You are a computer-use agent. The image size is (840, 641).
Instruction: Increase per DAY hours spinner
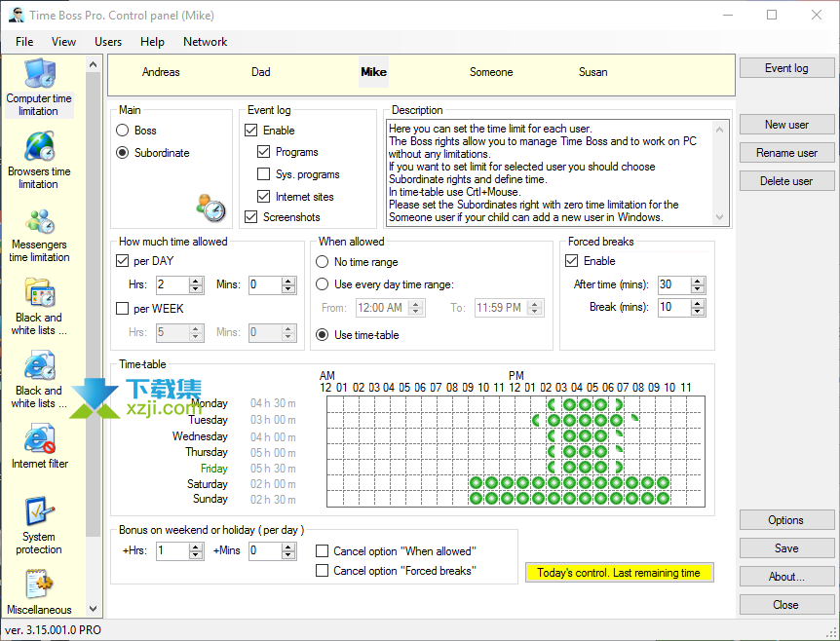(196, 281)
